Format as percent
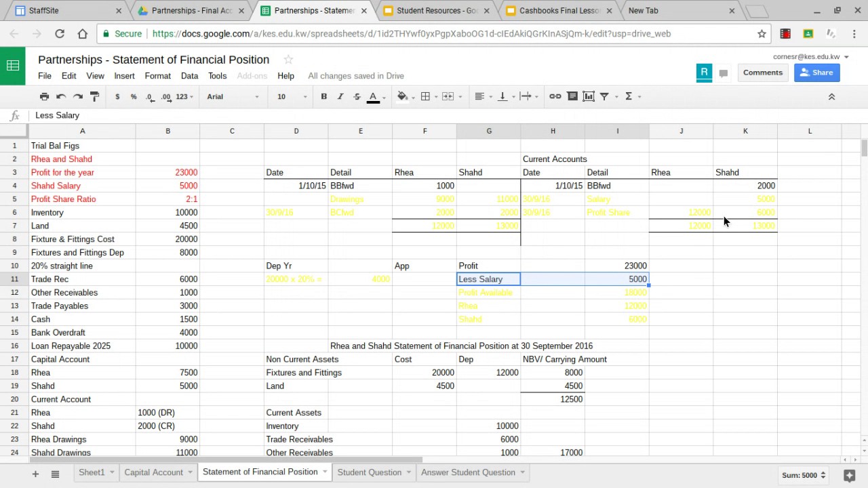 click(x=134, y=97)
